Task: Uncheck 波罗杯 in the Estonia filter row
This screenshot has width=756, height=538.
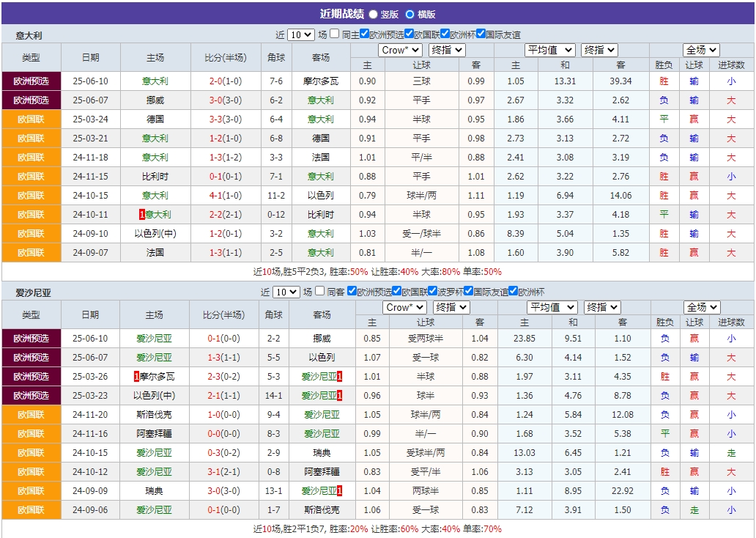Action: (433, 291)
